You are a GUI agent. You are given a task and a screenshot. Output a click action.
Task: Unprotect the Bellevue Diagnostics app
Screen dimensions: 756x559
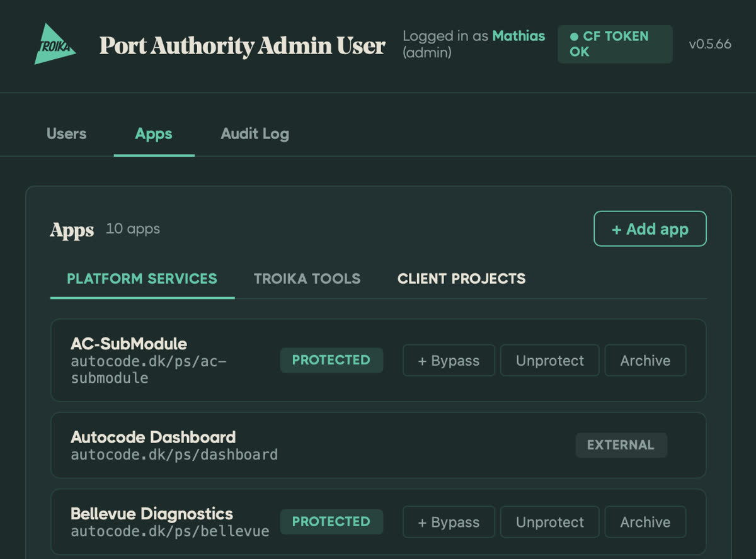pyautogui.click(x=549, y=522)
